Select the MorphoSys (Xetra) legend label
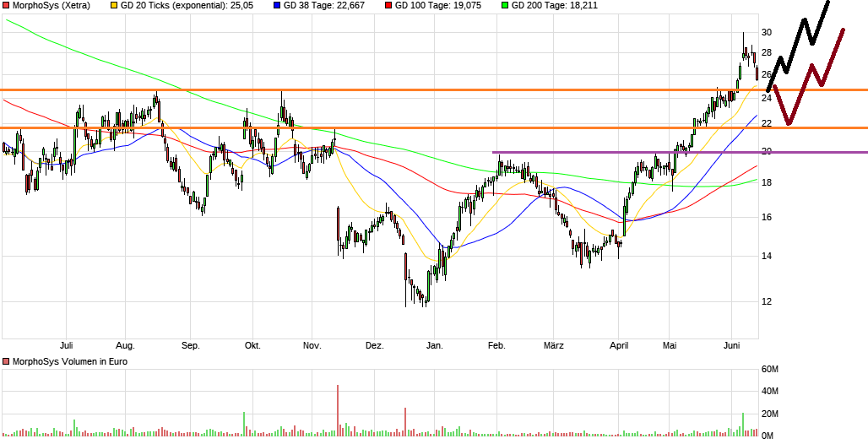The height and width of the screenshot is (444, 868). (x=49, y=6)
